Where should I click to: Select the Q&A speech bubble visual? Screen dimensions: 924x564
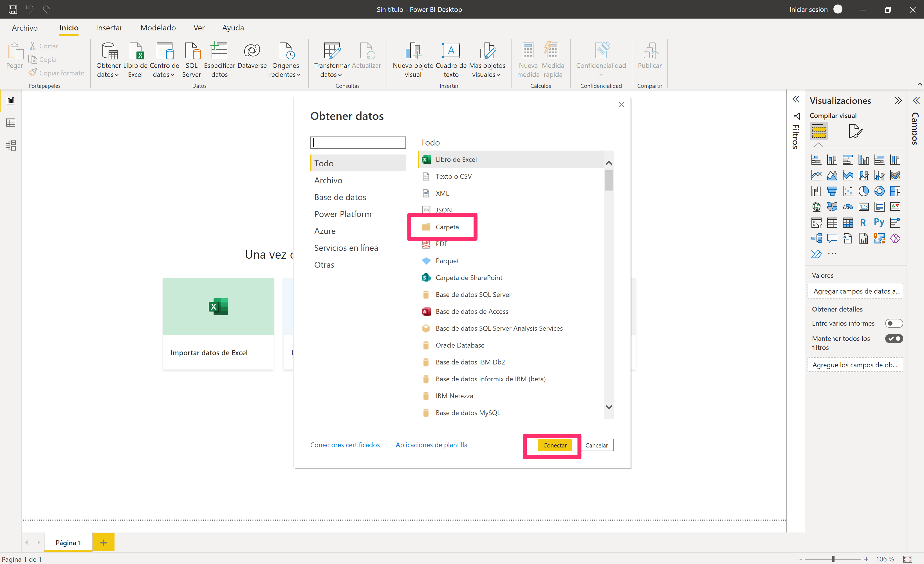(x=832, y=238)
